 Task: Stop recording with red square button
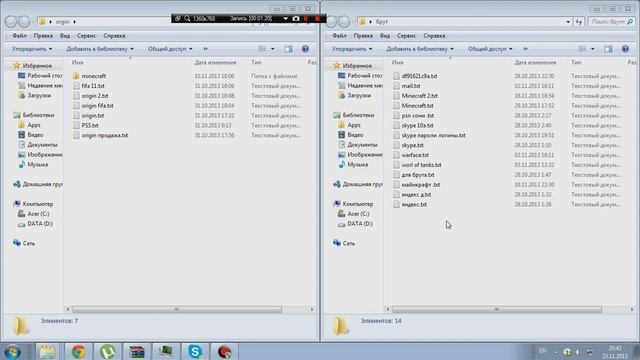[318, 19]
